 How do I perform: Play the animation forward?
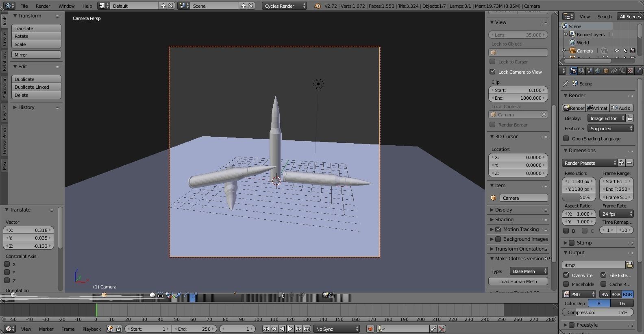tap(290, 329)
